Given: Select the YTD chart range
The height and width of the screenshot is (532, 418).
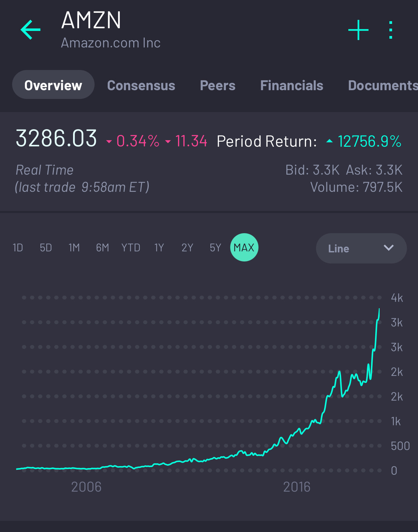Looking at the screenshot, I should click(131, 248).
